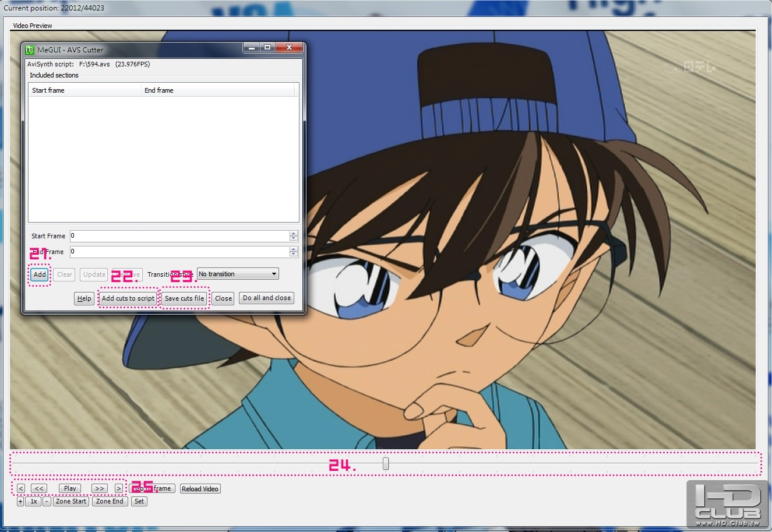Click Reload Video

pyautogui.click(x=200, y=489)
